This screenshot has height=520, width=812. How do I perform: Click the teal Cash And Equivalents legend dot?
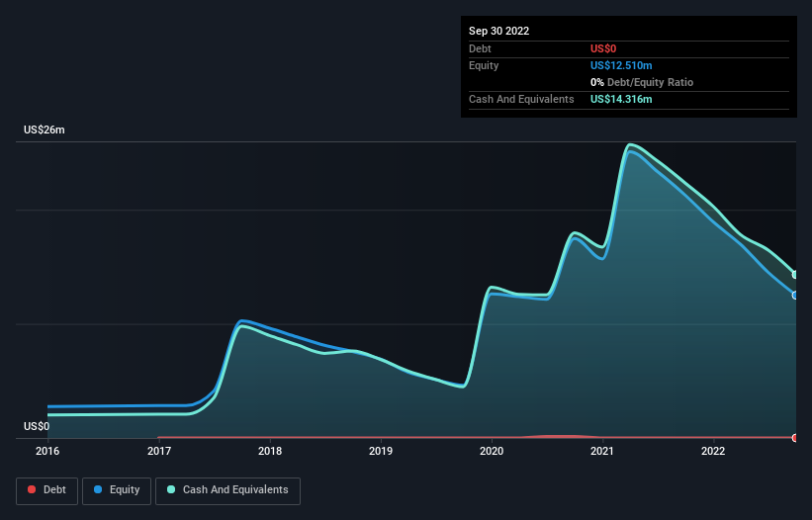[171, 489]
